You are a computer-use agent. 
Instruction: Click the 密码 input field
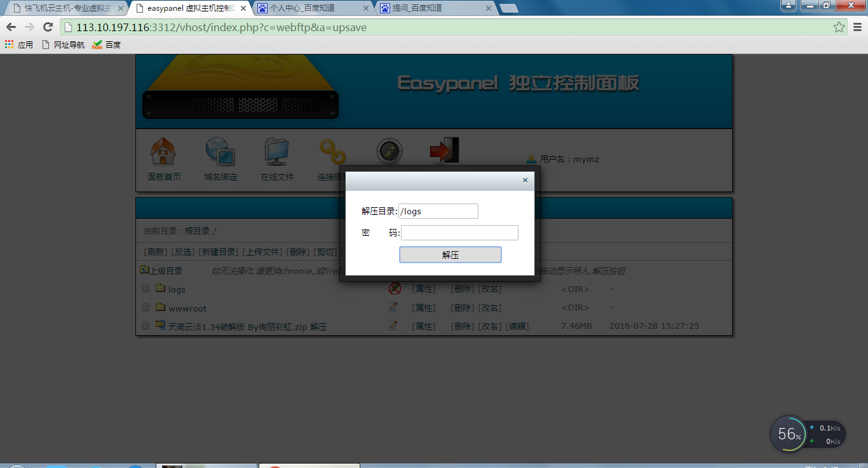pos(459,233)
